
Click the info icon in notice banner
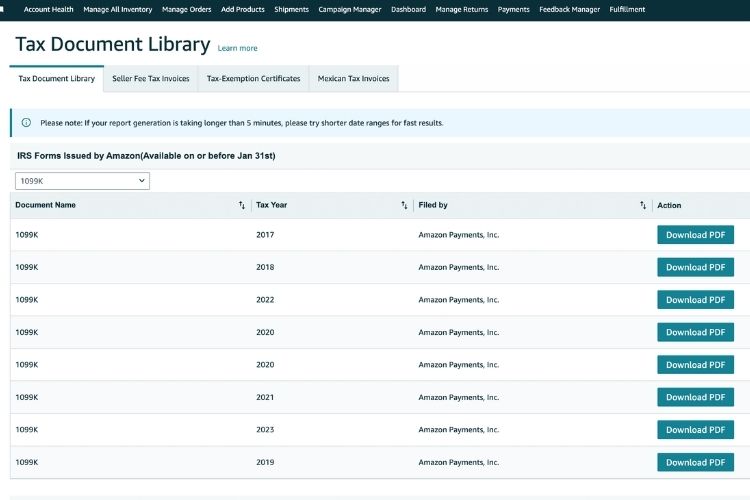(x=26, y=123)
